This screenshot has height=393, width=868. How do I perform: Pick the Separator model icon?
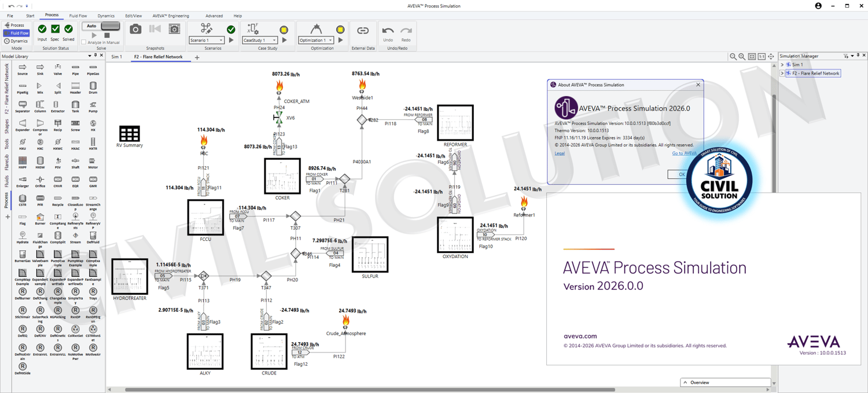23,105
